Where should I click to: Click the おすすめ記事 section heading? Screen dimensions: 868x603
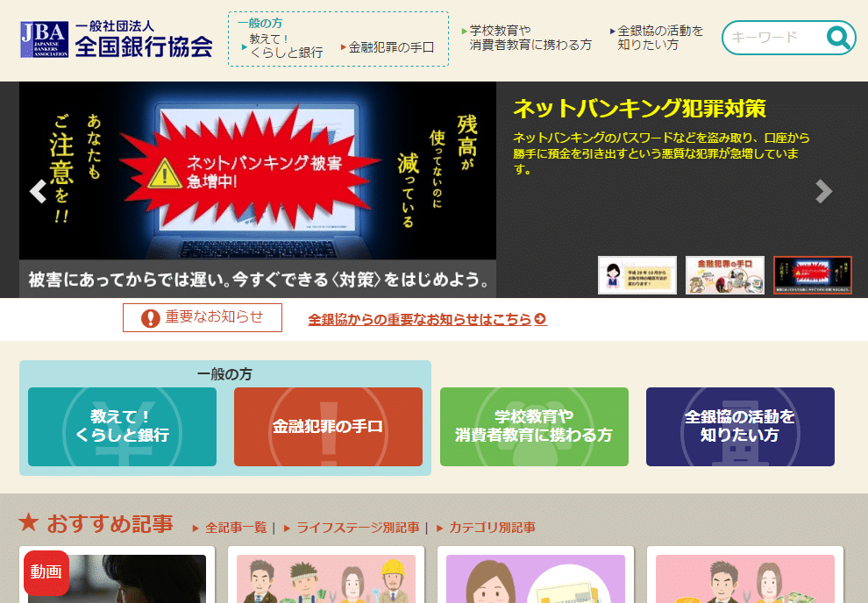(x=110, y=523)
